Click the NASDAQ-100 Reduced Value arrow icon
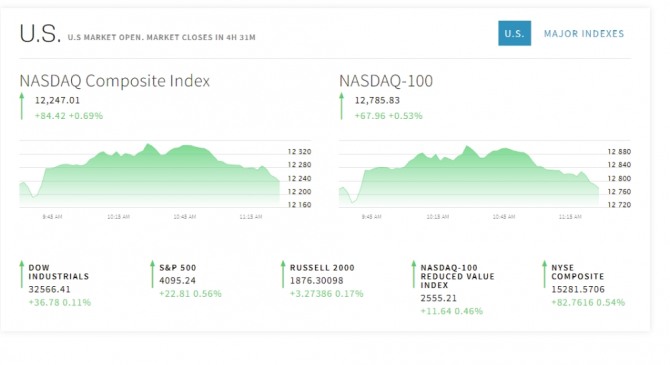Viewport: 670px width, 365px height. [x=414, y=274]
